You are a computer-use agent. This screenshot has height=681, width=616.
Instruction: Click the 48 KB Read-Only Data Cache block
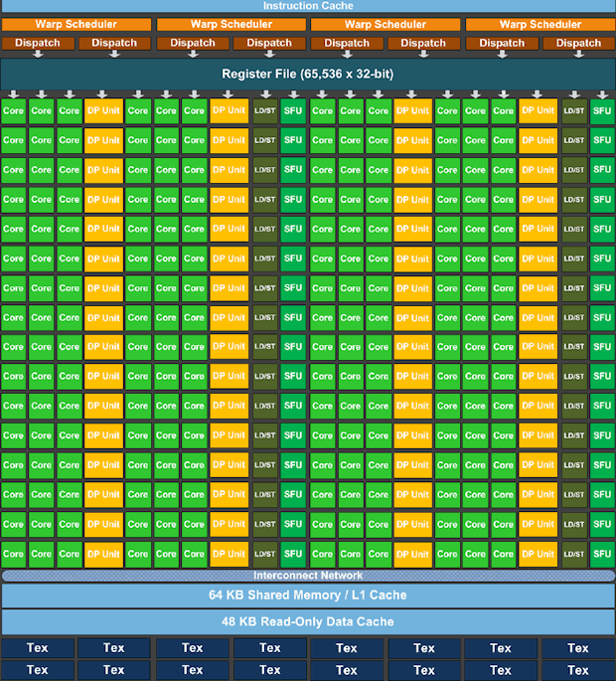(x=308, y=621)
